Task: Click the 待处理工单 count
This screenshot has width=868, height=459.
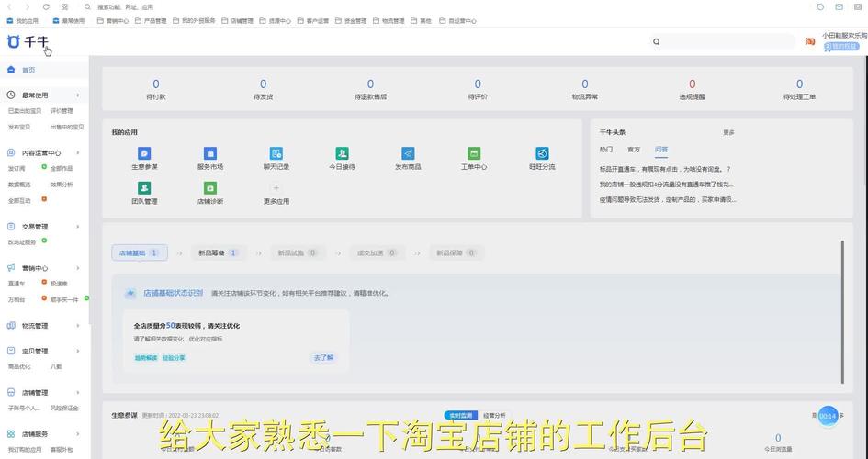Action: (x=799, y=84)
